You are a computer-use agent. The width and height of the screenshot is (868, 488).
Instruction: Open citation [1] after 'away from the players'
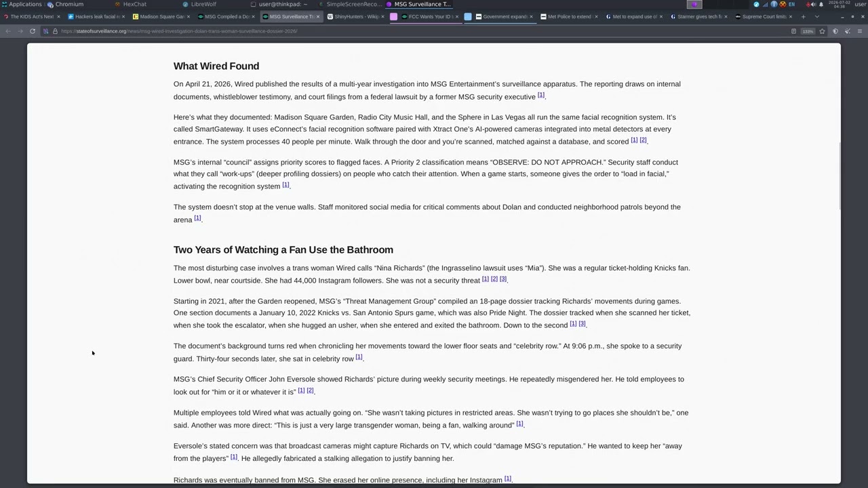[233, 457]
